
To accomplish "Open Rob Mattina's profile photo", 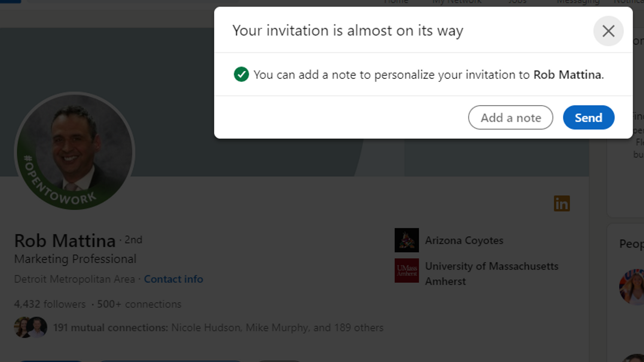I will click(74, 151).
